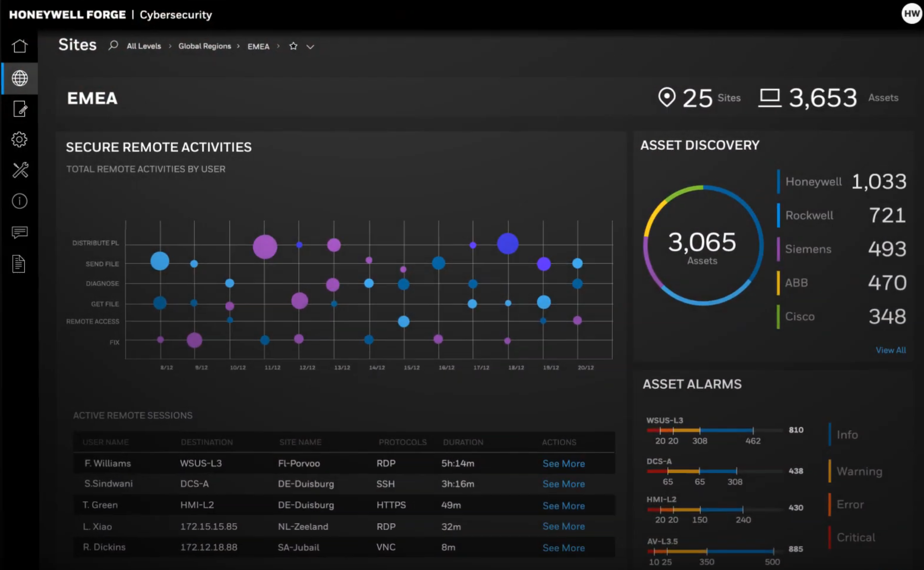
Task: Click large purple bubble on 11/12
Action: [265, 247]
